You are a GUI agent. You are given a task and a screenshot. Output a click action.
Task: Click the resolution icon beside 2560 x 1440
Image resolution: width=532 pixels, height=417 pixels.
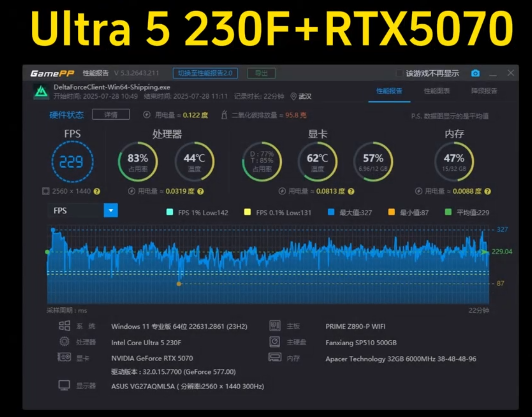[x=46, y=191]
